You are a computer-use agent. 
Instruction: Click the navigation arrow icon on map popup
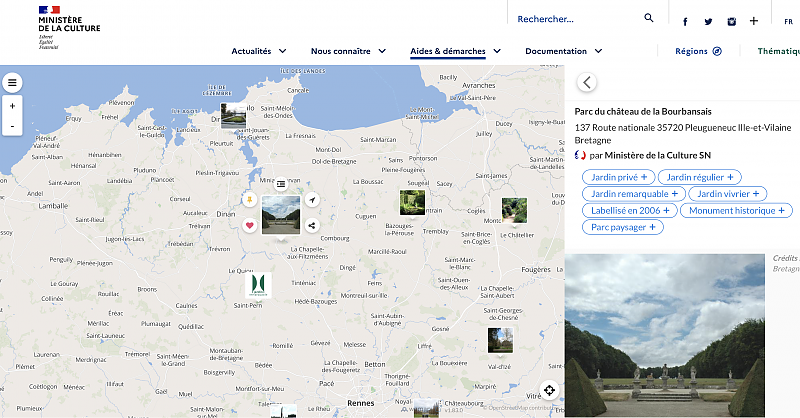click(x=312, y=200)
